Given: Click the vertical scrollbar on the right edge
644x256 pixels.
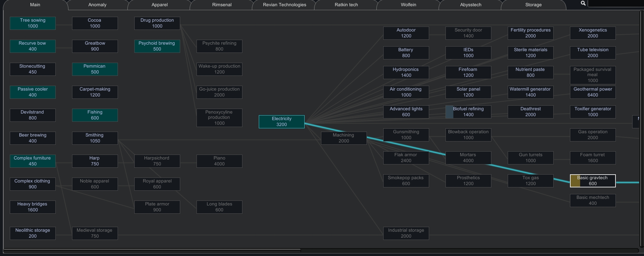Looking at the screenshot, I should (x=641, y=129).
